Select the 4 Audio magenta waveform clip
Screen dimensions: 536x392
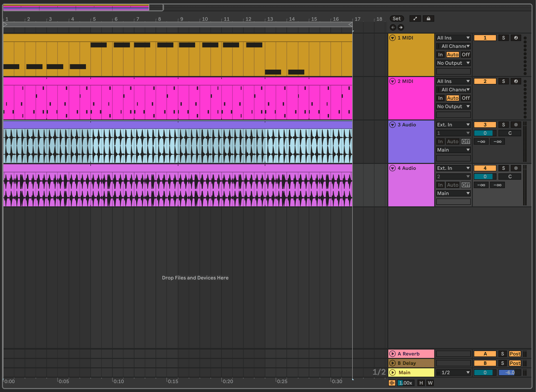(x=178, y=189)
